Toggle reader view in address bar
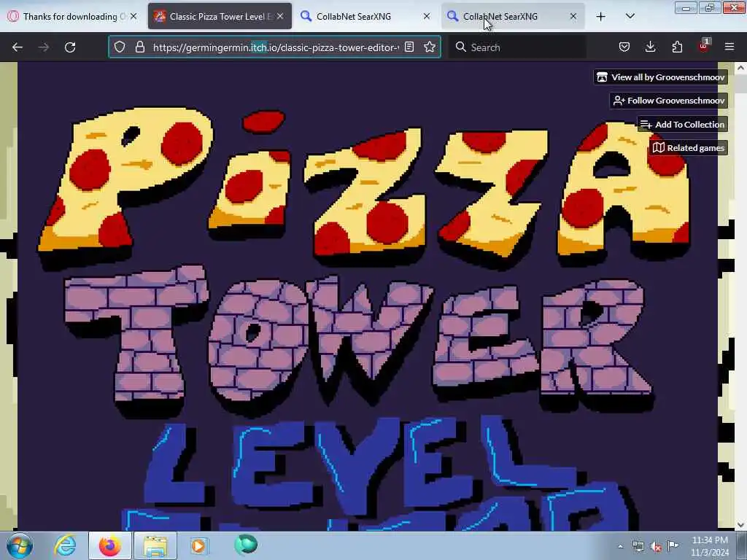Screen dimensions: 747x560 pyautogui.click(x=409, y=47)
